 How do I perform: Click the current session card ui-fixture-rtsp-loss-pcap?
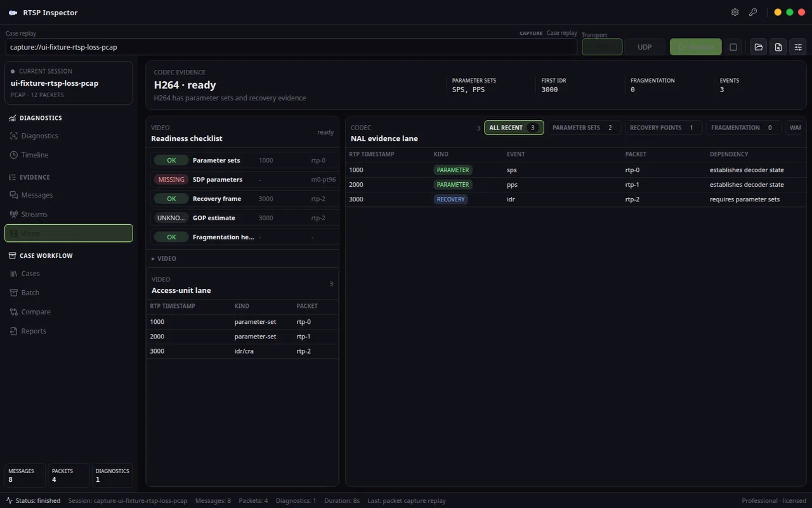tap(69, 83)
